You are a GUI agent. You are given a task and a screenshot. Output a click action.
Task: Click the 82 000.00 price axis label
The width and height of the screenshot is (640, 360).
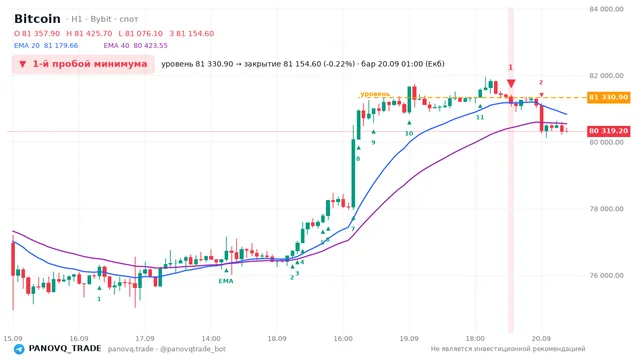(x=606, y=76)
